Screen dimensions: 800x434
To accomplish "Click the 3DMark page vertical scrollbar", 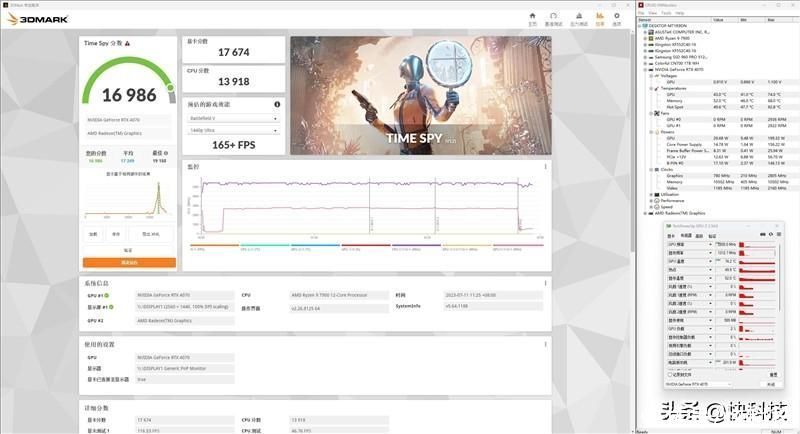I will [633, 143].
